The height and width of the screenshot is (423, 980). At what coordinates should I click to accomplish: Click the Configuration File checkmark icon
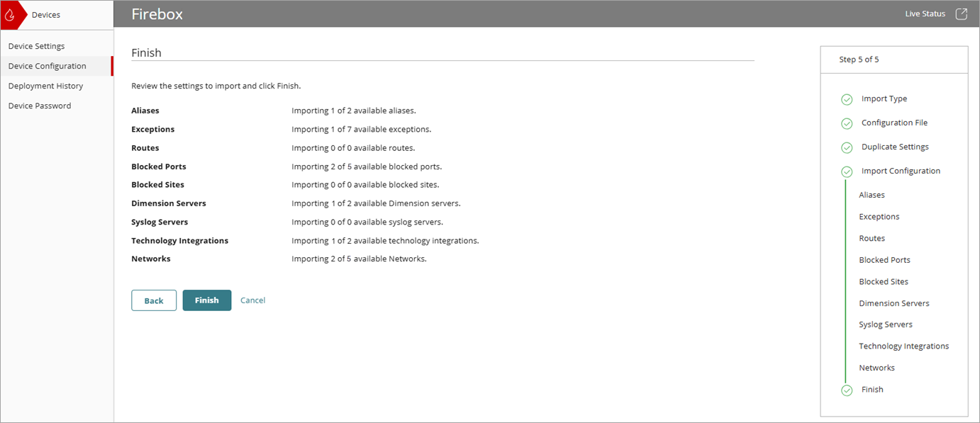(847, 123)
